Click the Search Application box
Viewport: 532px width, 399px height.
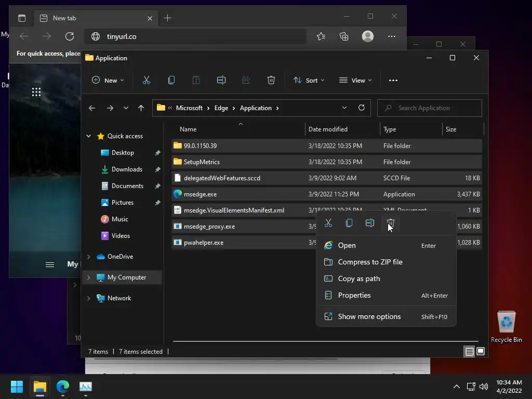coord(430,108)
